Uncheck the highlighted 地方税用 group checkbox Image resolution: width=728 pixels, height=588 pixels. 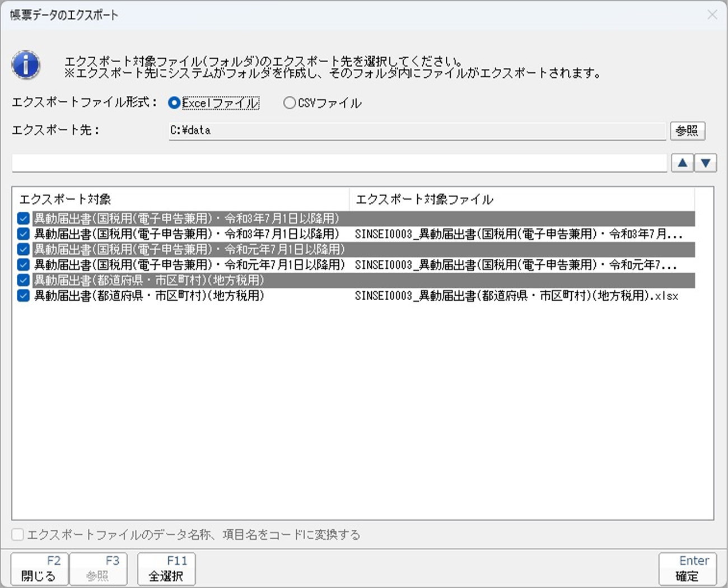pos(23,280)
